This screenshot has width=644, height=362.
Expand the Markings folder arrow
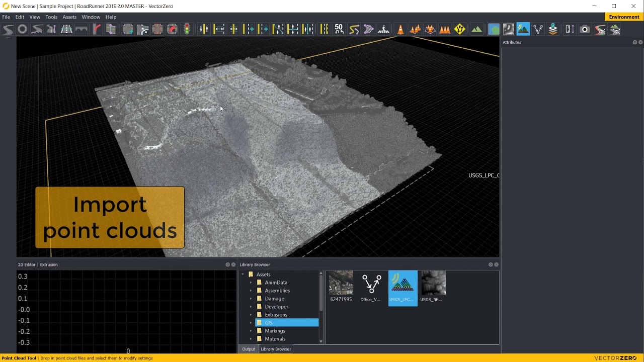(251, 331)
